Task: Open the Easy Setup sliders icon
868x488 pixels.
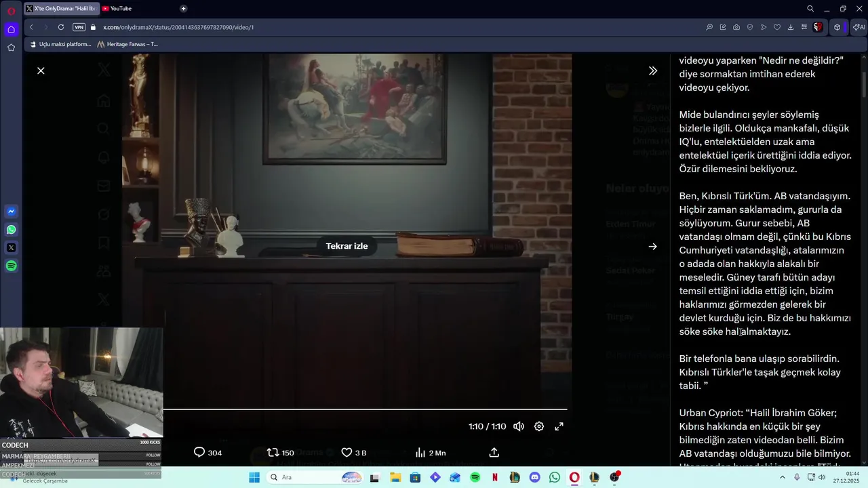Action: point(804,27)
